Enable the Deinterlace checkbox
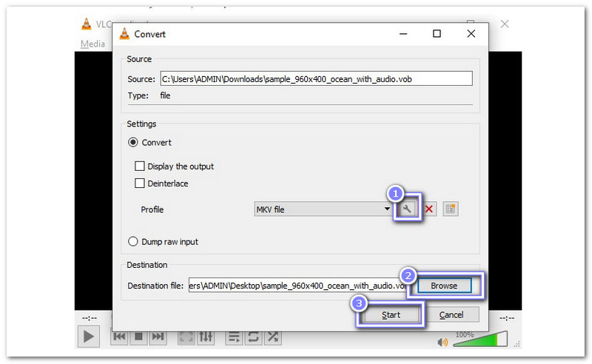592x364 pixels. pos(140,183)
